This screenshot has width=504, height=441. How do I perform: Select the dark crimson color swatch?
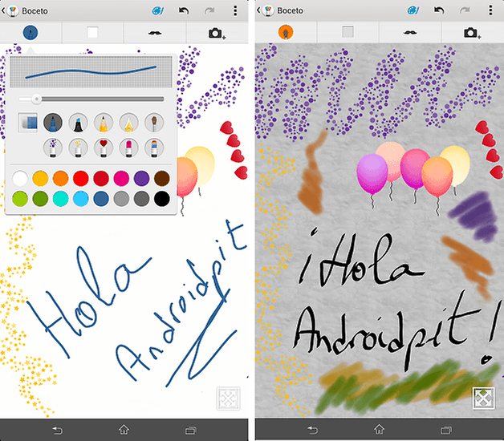point(101,178)
